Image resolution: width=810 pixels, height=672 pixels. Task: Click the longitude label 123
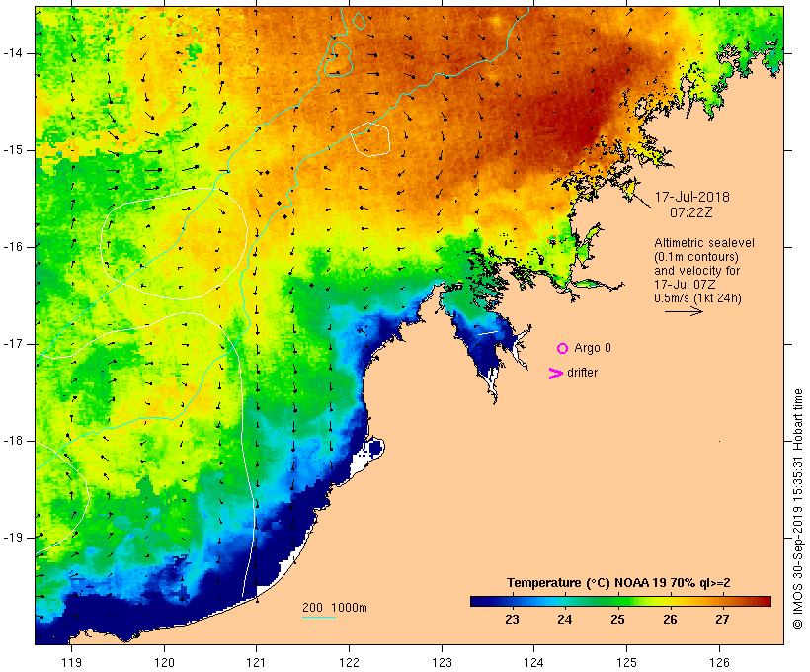pyautogui.click(x=442, y=663)
